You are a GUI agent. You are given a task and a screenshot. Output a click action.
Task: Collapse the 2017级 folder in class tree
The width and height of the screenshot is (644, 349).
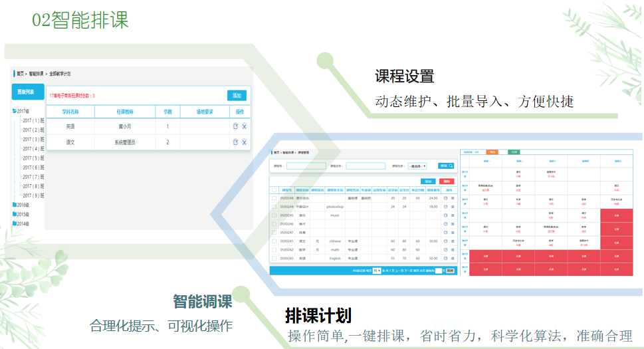point(15,111)
